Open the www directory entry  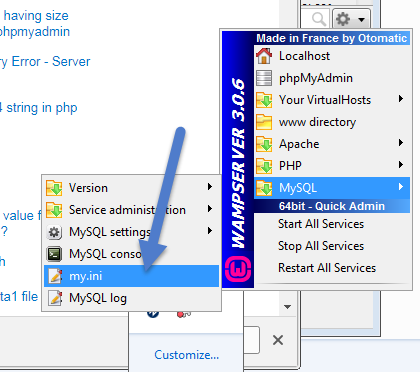[x=332, y=122]
